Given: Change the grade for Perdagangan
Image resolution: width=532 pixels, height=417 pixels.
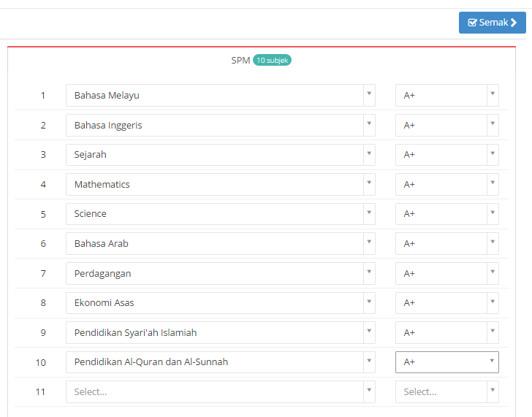Looking at the screenshot, I should (446, 273).
